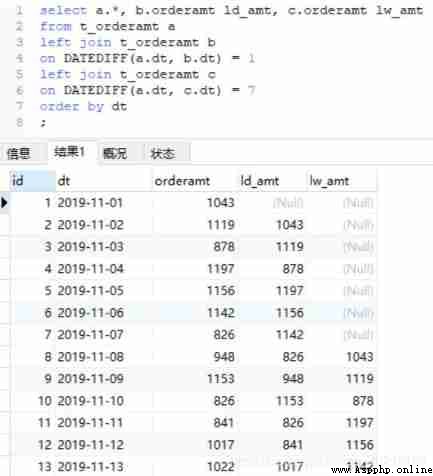Select orderamt 1043 in the 2019-11-01 row
The height and width of the screenshot is (476, 433).
221,203
